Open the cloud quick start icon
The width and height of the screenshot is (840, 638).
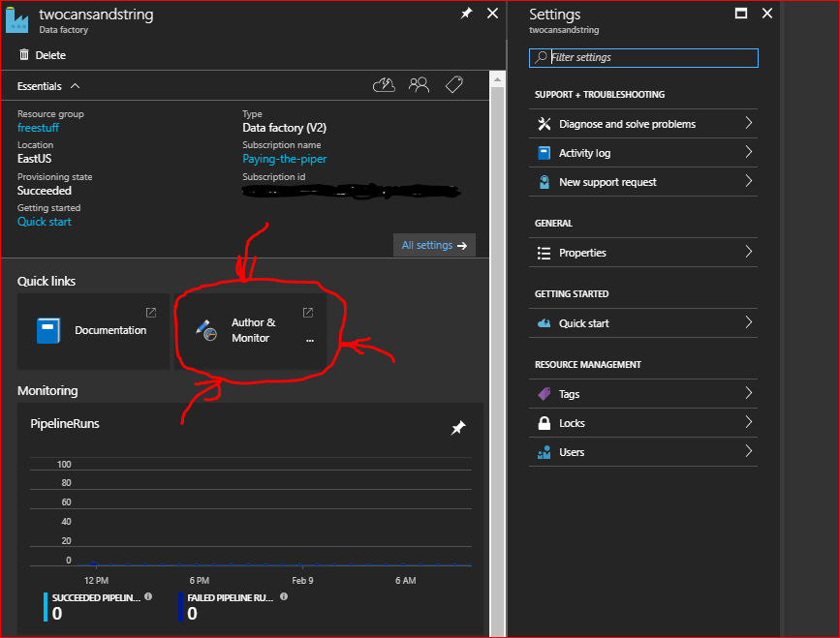click(384, 85)
